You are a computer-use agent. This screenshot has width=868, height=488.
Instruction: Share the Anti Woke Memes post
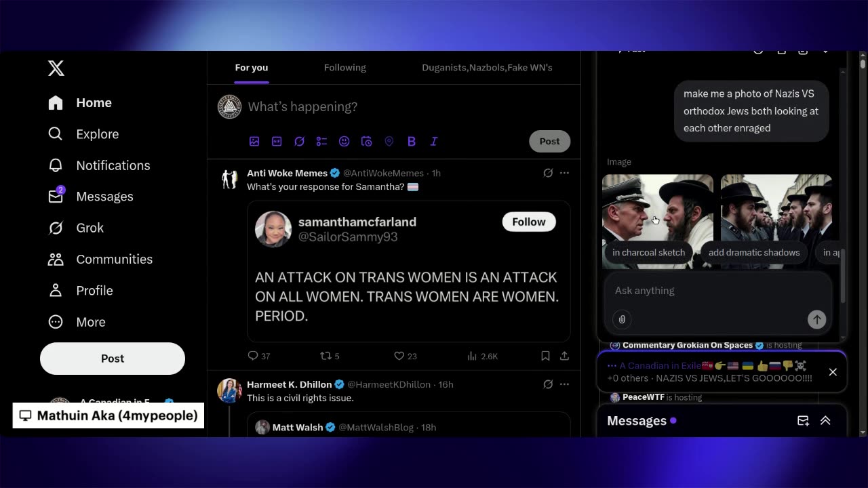coord(564,356)
